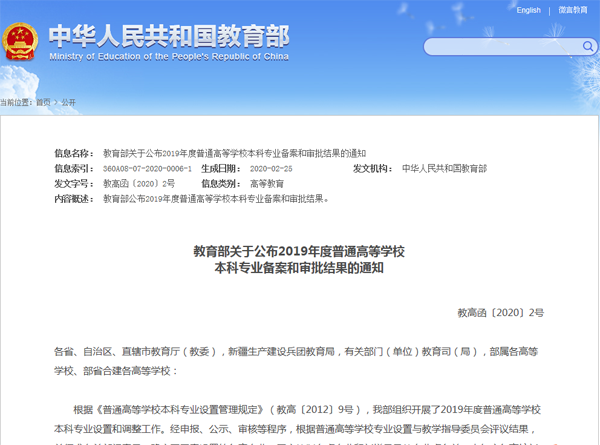Click 发文机构 value 中华人民共和国教育部
600x445 pixels.
coord(444,169)
